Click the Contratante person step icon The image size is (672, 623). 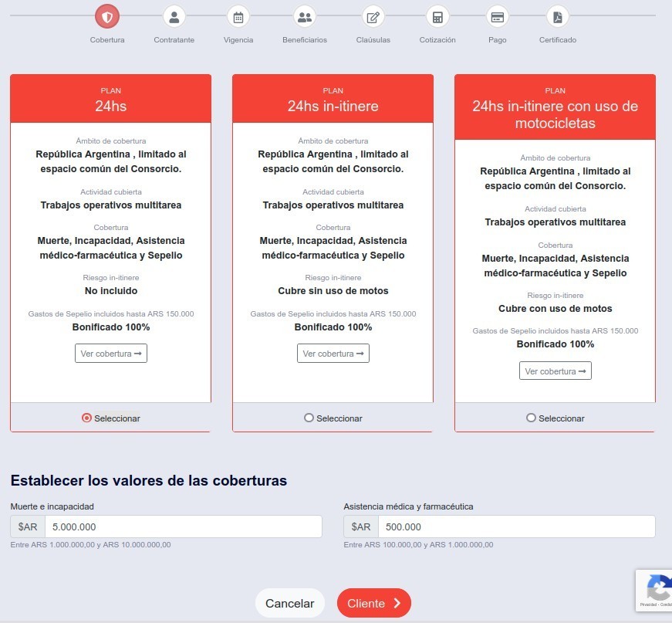click(174, 16)
